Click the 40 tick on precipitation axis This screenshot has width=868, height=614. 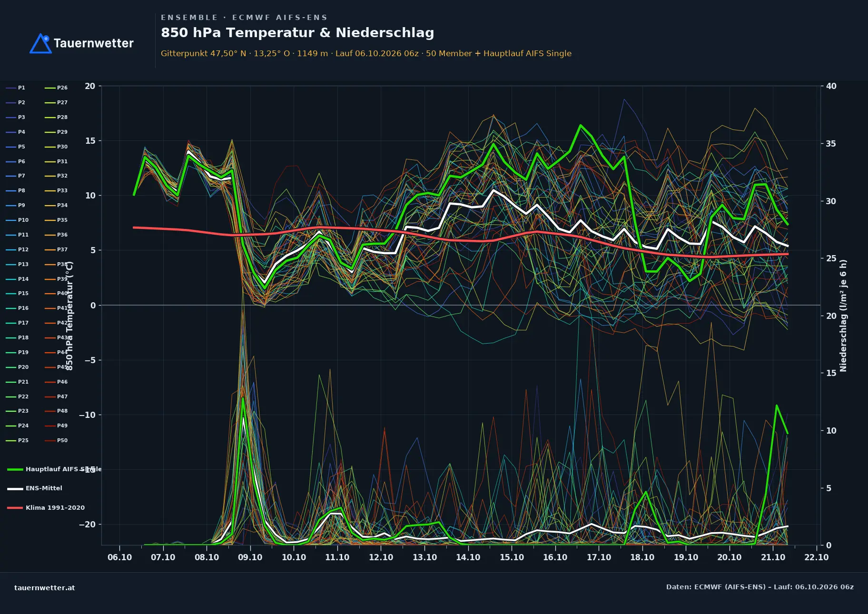(x=831, y=86)
